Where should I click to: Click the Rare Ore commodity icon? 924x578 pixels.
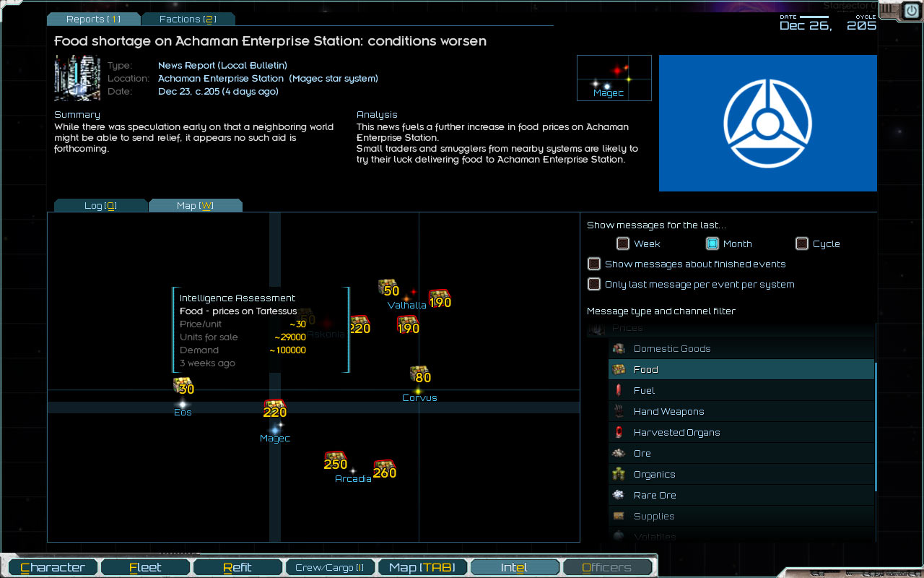(x=619, y=495)
